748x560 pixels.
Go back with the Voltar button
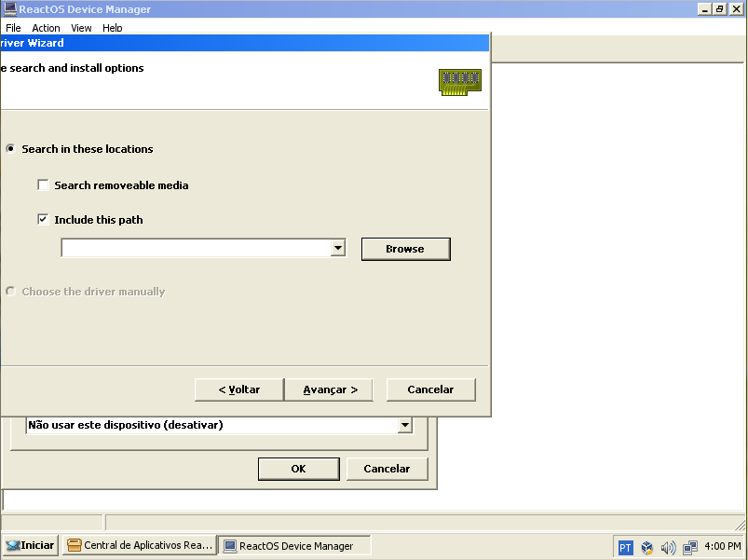click(x=239, y=389)
